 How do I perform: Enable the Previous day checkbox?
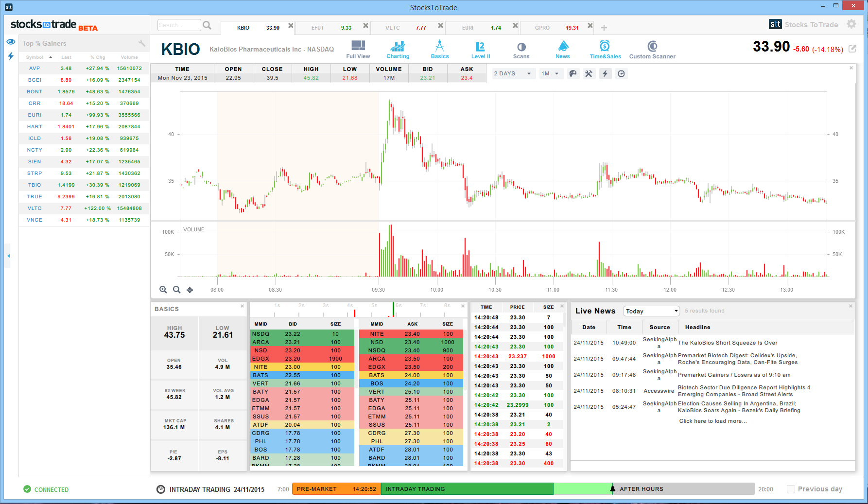(x=791, y=489)
